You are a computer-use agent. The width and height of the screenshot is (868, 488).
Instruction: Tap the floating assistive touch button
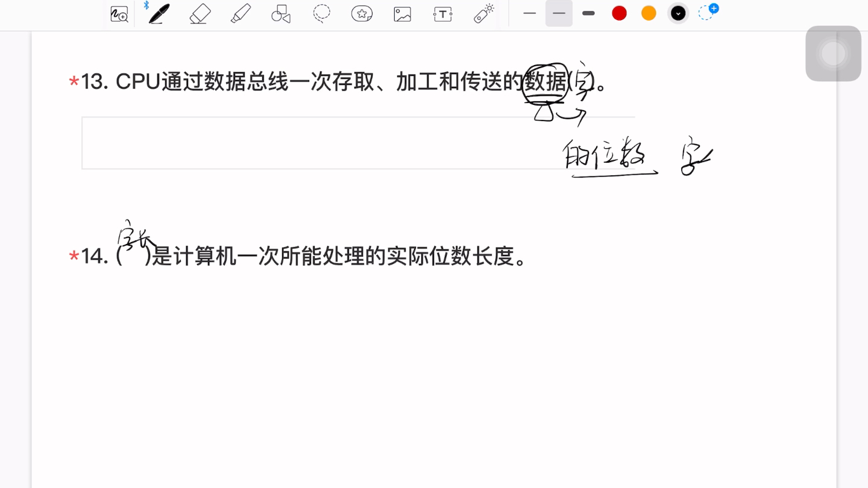click(x=833, y=54)
